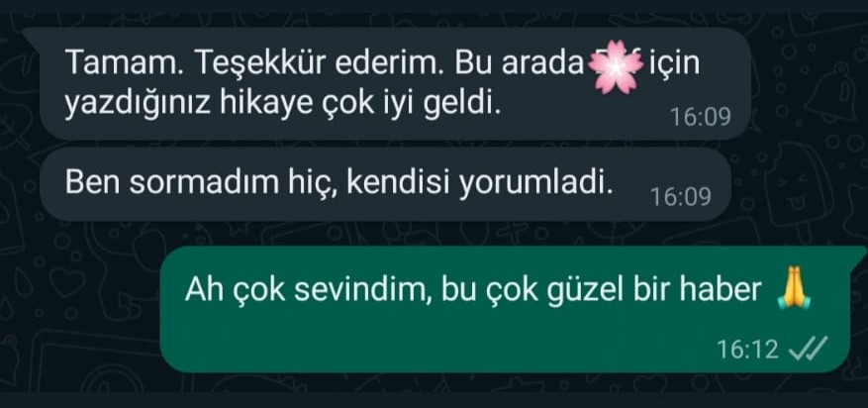This screenshot has width=868, height=408.
Task: Select the 16:09 timestamp of 'Tamam' message
Action: (701, 117)
